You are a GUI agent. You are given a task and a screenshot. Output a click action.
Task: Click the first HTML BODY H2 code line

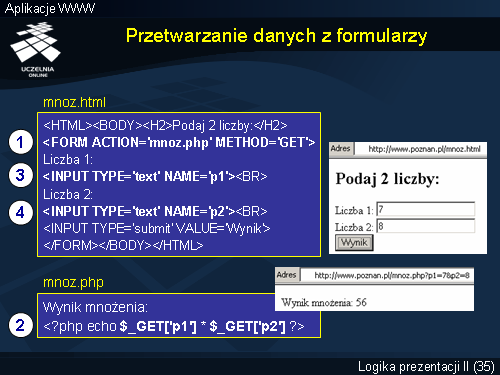(x=165, y=126)
